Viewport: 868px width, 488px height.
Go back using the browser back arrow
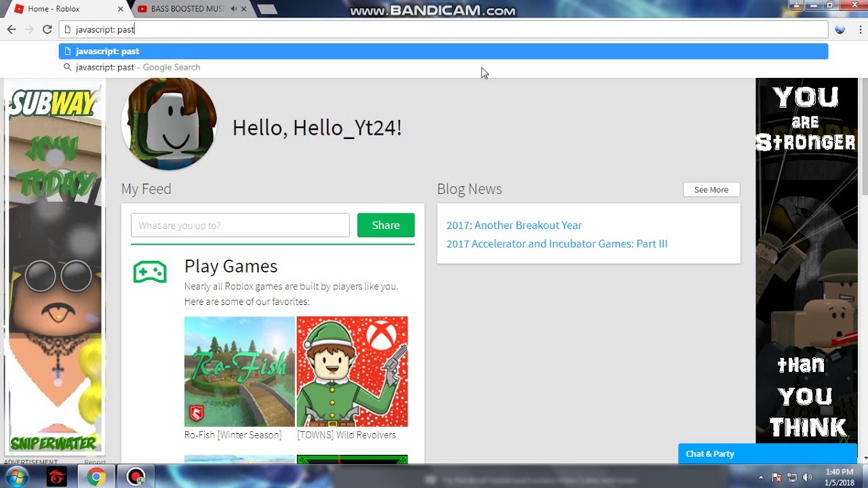tap(11, 29)
